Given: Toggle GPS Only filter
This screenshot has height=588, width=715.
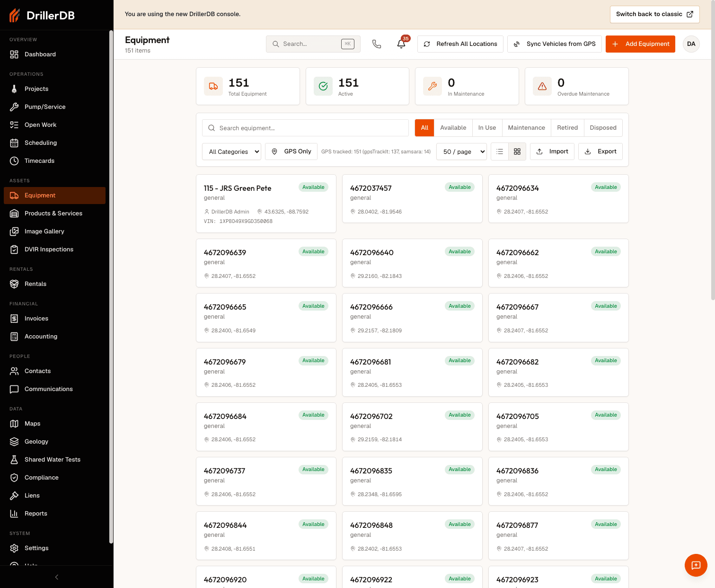Looking at the screenshot, I should [291, 151].
